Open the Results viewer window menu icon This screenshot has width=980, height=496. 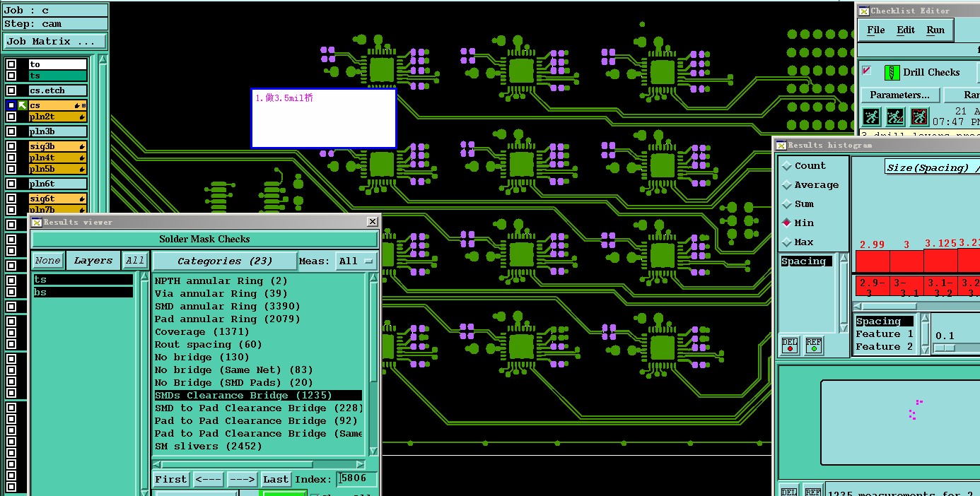click(37, 222)
